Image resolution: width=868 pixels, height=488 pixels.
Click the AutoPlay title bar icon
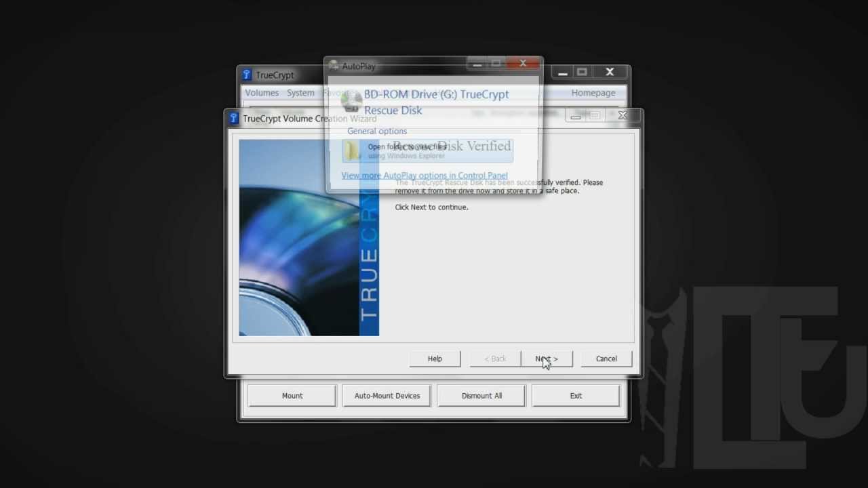334,66
